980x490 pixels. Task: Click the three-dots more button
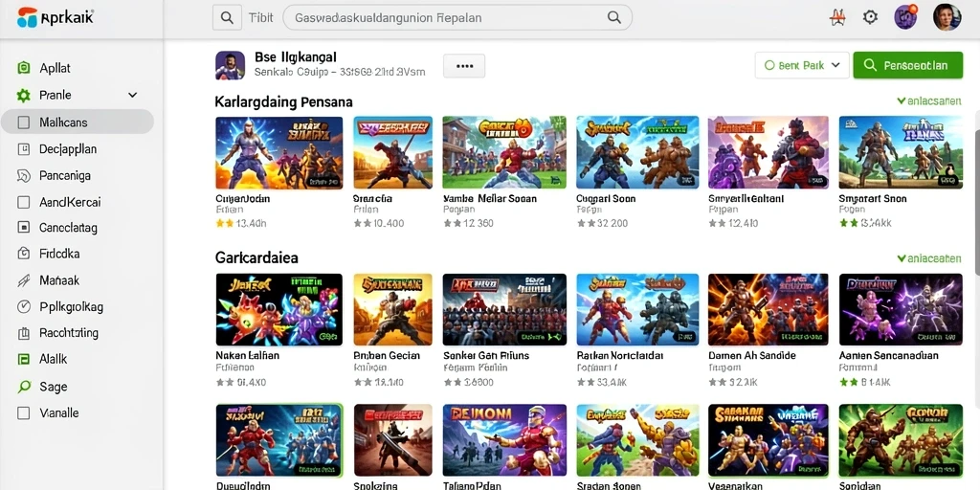(x=464, y=66)
